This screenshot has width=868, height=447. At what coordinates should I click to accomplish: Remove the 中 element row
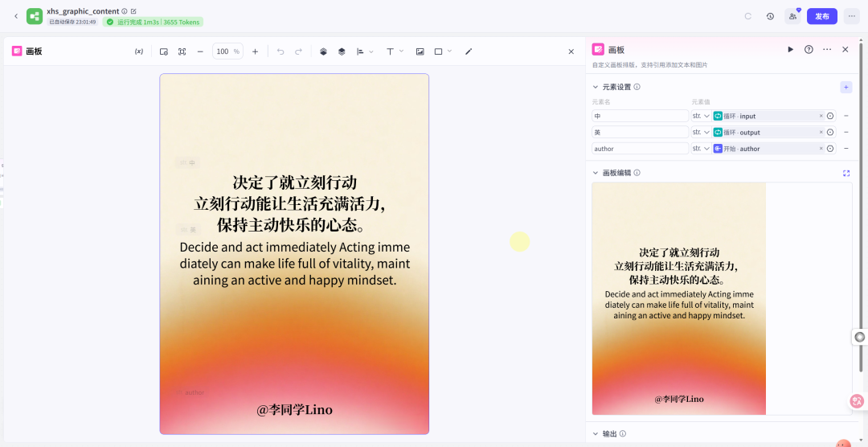click(845, 116)
